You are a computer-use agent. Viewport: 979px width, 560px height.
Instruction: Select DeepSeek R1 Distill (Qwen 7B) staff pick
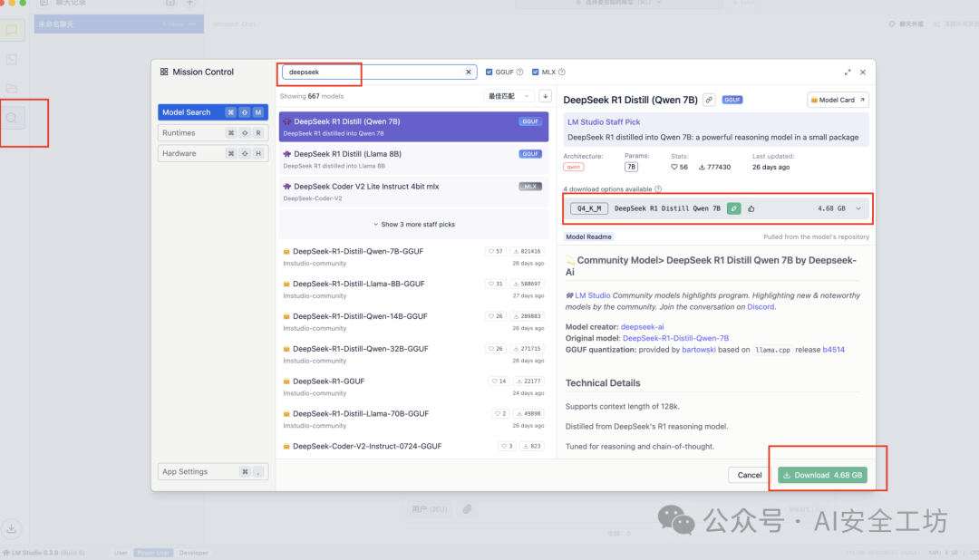[x=413, y=127]
